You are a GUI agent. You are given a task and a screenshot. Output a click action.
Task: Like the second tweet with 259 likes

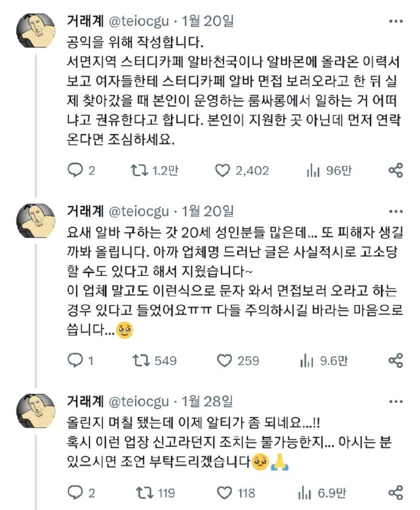coord(225,360)
